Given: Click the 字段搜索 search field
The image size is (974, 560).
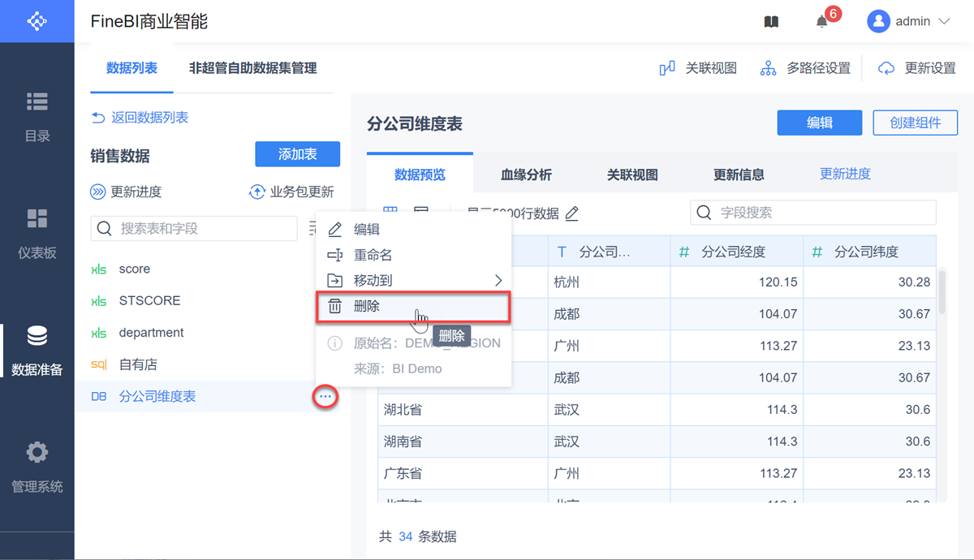Looking at the screenshot, I should click(820, 213).
